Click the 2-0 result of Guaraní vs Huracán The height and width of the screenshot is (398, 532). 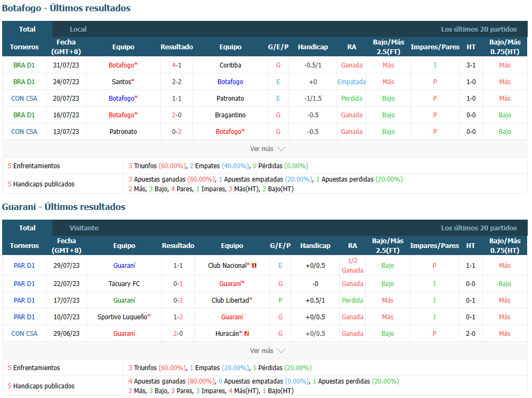click(x=178, y=334)
